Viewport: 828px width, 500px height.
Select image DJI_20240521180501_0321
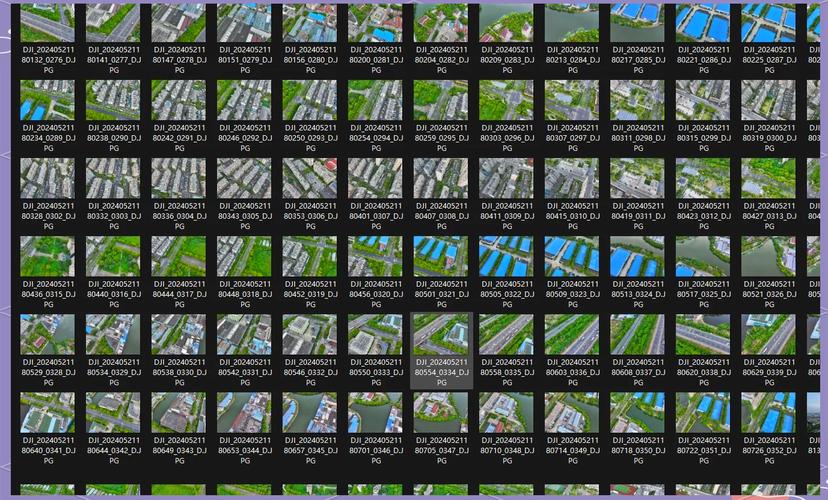pyautogui.click(x=441, y=256)
